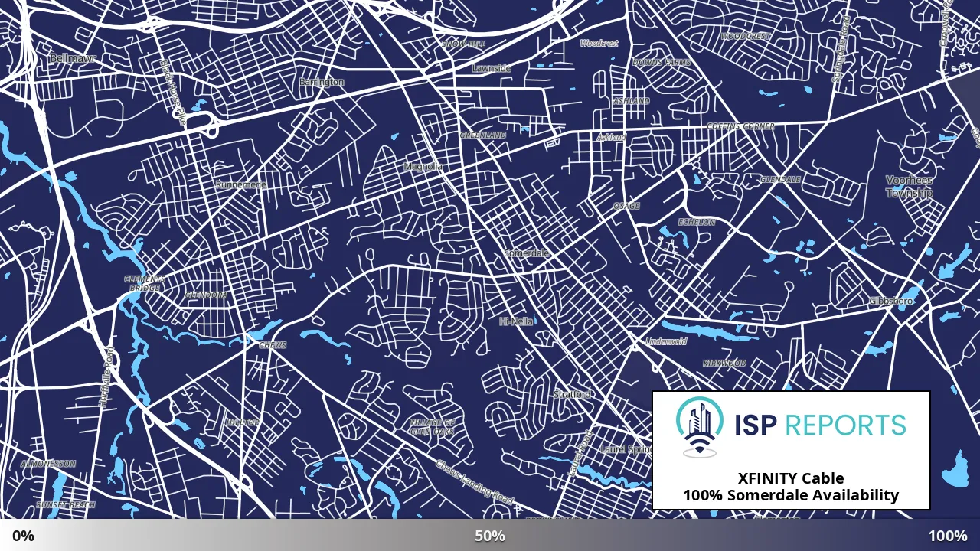Click the Gibbsboro map label

tap(891, 301)
